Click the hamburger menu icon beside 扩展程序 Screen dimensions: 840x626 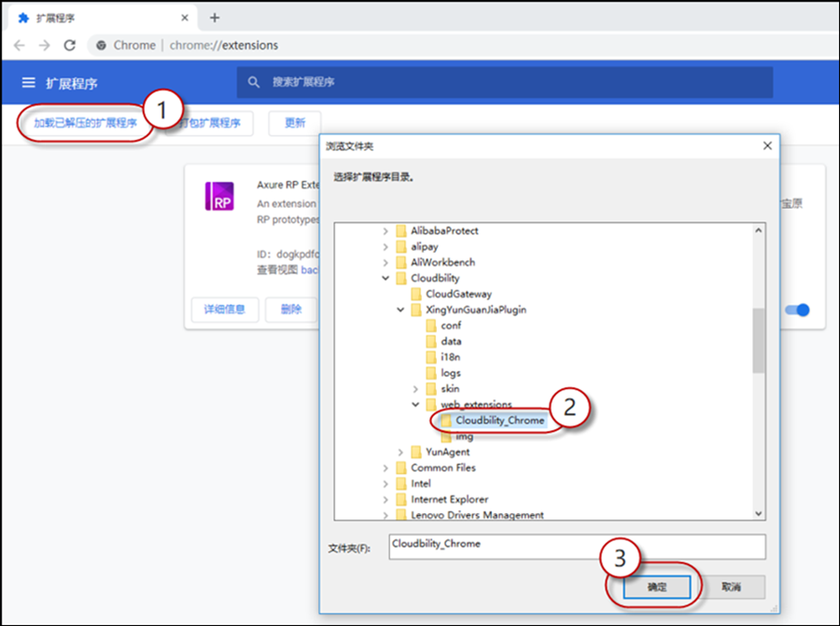[x=28, y=83]
